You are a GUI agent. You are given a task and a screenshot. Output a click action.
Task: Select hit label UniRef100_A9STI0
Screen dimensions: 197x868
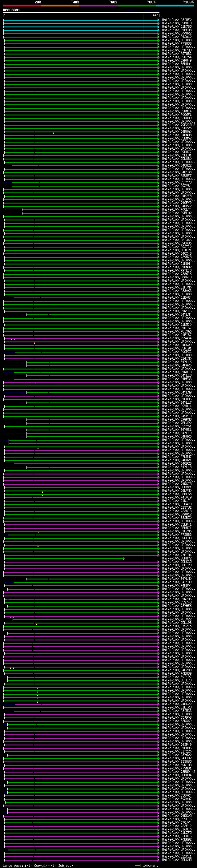coord(177,247)
